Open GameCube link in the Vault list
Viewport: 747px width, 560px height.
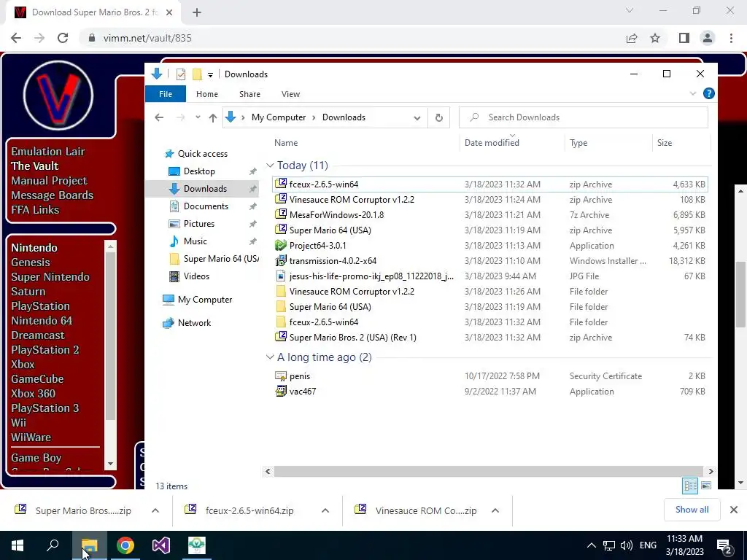pos(37,379)
